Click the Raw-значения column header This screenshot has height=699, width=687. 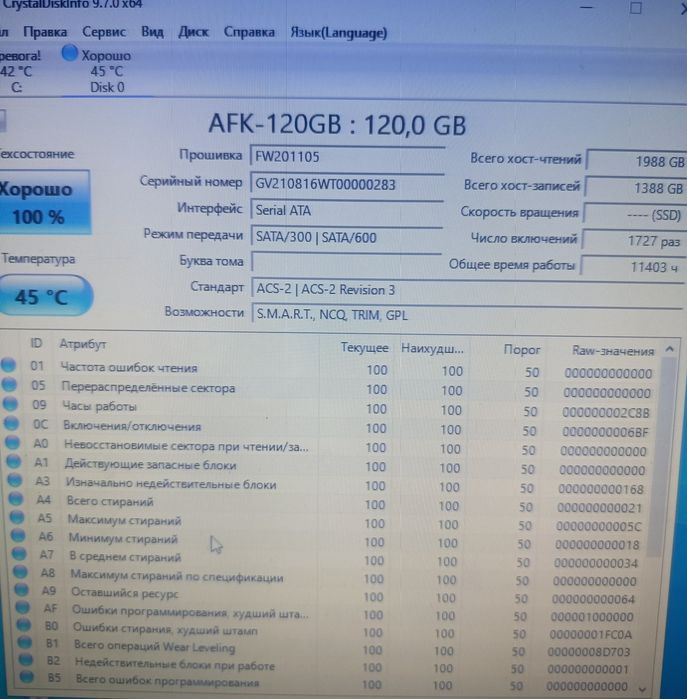click(x=613, y=351)
